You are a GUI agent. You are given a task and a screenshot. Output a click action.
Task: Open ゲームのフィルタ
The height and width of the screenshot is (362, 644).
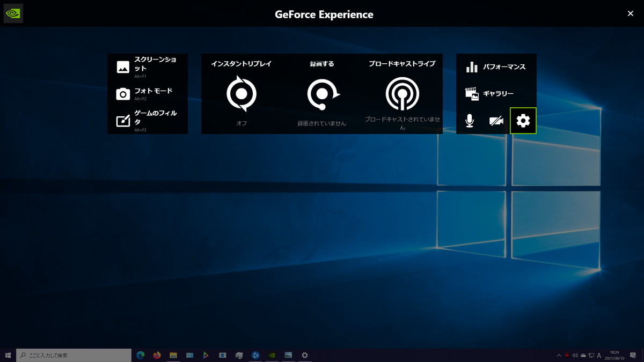[x=148, y=121]
